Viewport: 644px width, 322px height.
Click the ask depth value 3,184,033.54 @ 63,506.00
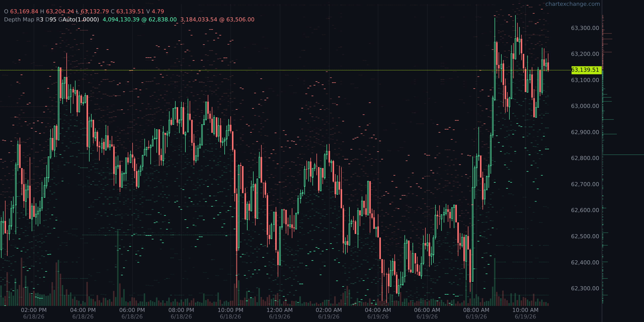pyautogui.click(x=217, y=20)
